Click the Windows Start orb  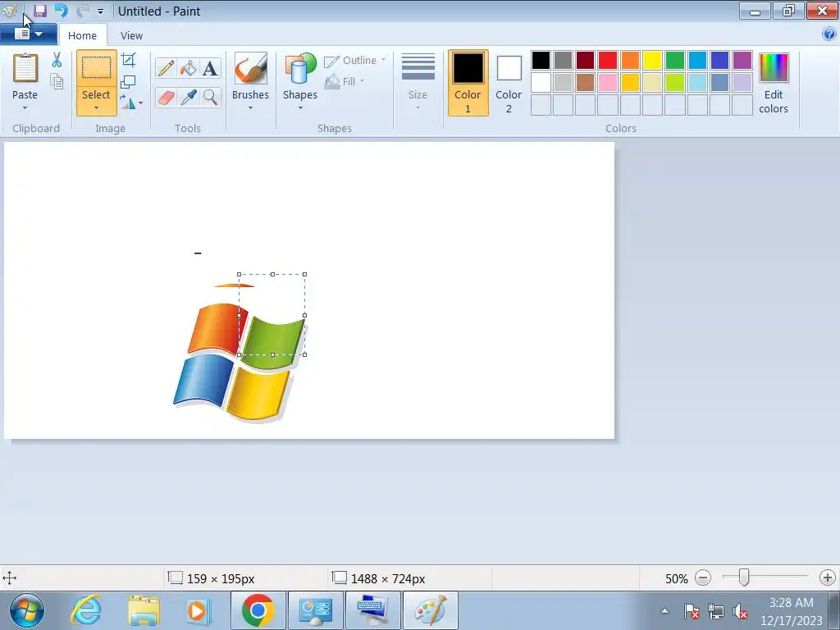pyautogui.click(x=27, y=610)
